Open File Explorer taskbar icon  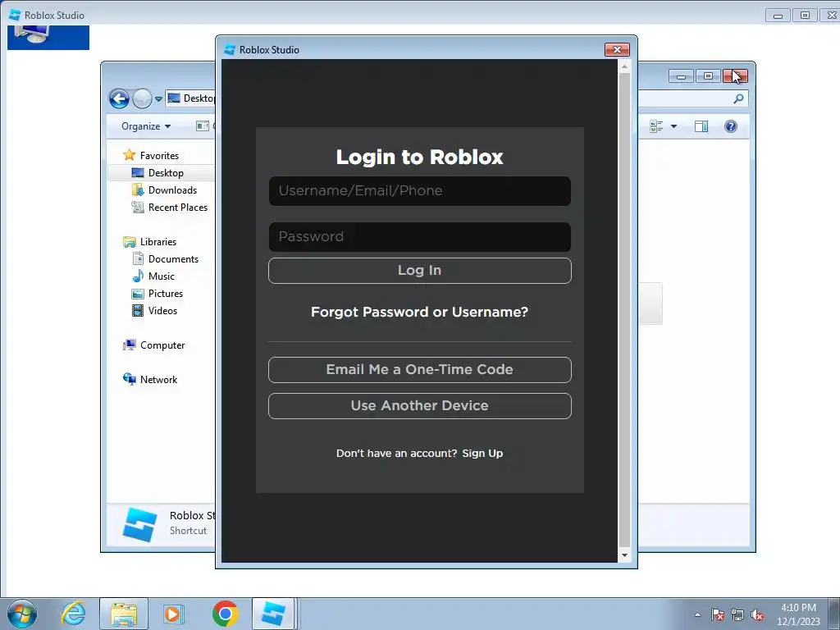(x=124, y=614)
